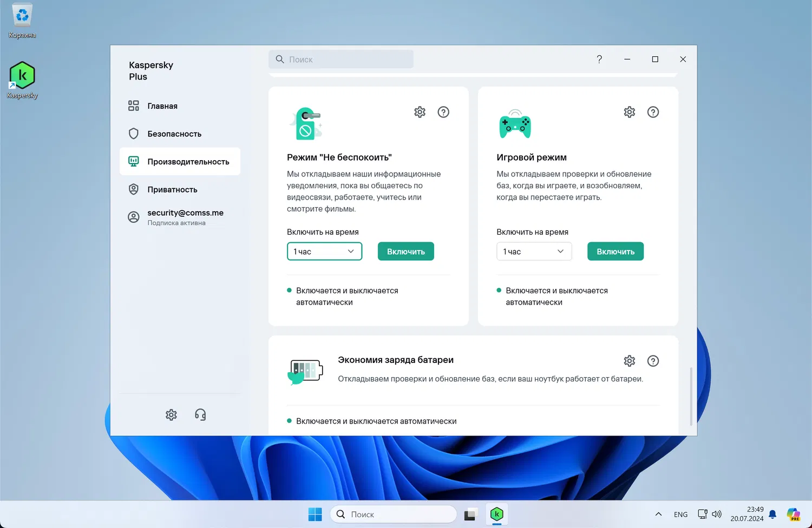This screenshot has width=812, height=528.
Task: Open Task View on the taskbar
Action: 470,514
